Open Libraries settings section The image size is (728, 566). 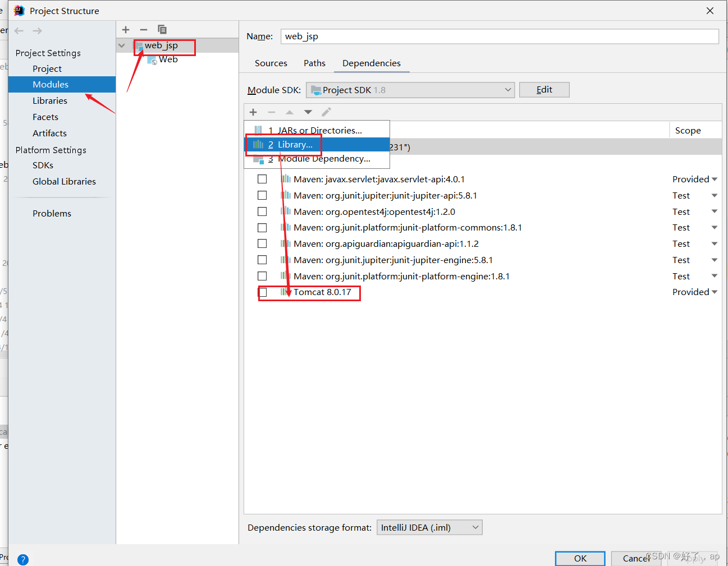50,101
